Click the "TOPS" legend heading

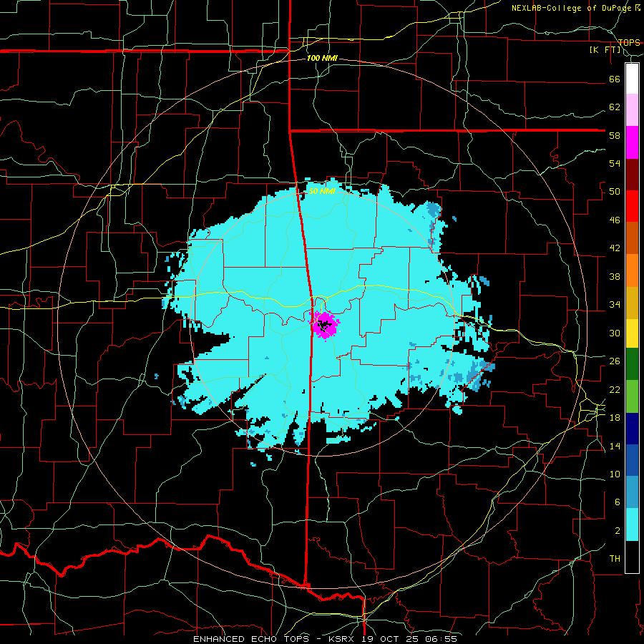coord(629,42)
